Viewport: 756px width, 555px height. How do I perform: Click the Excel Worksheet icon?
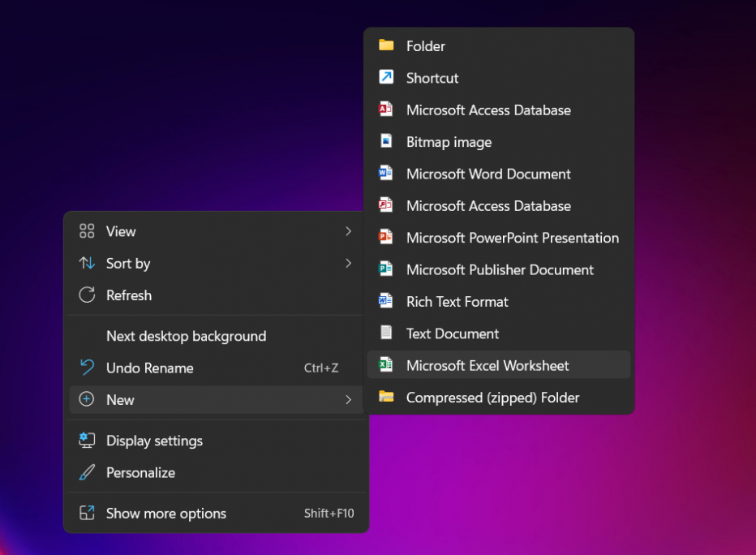(x=386, y=365)
